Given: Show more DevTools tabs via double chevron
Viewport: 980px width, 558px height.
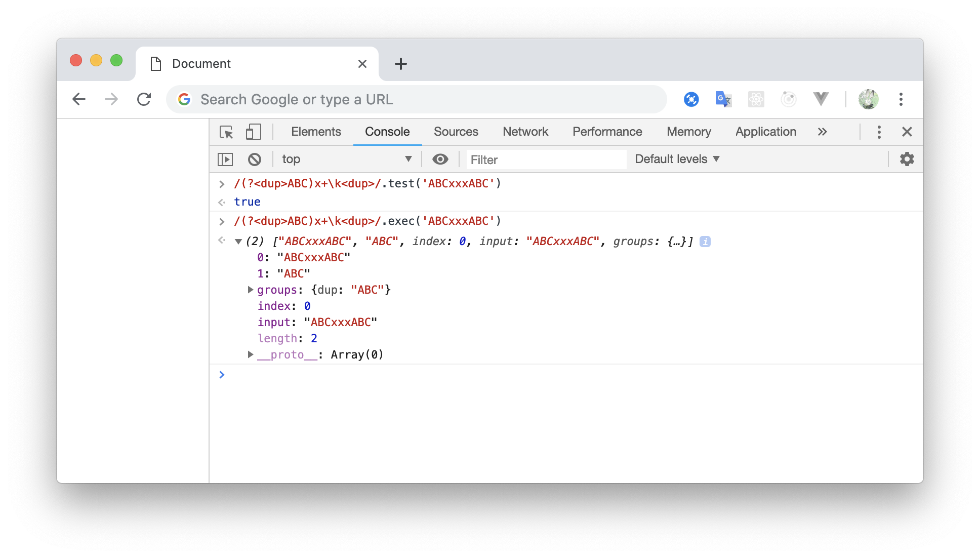Looking at the screenshot, I should coord(822,132).
